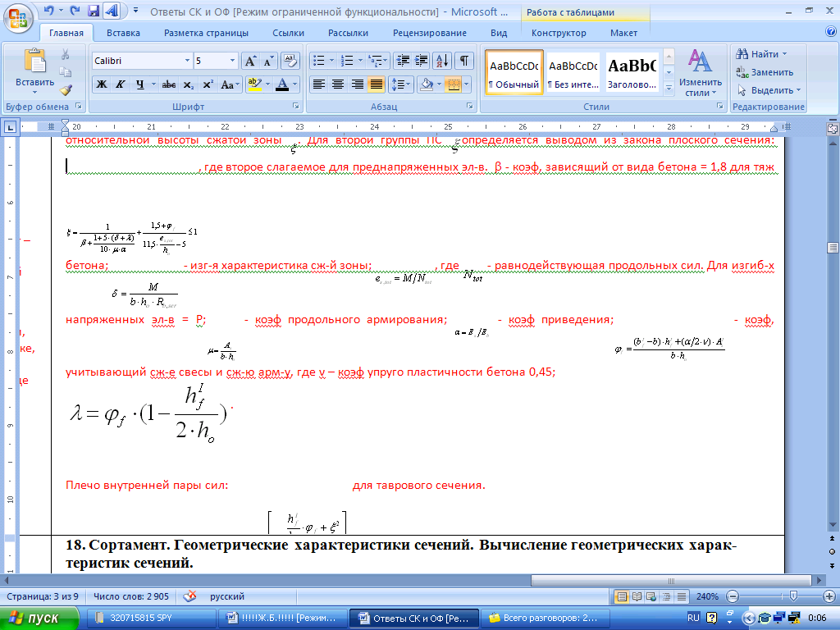
Task: Open the font name Calibri dropdown
Action: pyautogui.click(x=187, y=61)
